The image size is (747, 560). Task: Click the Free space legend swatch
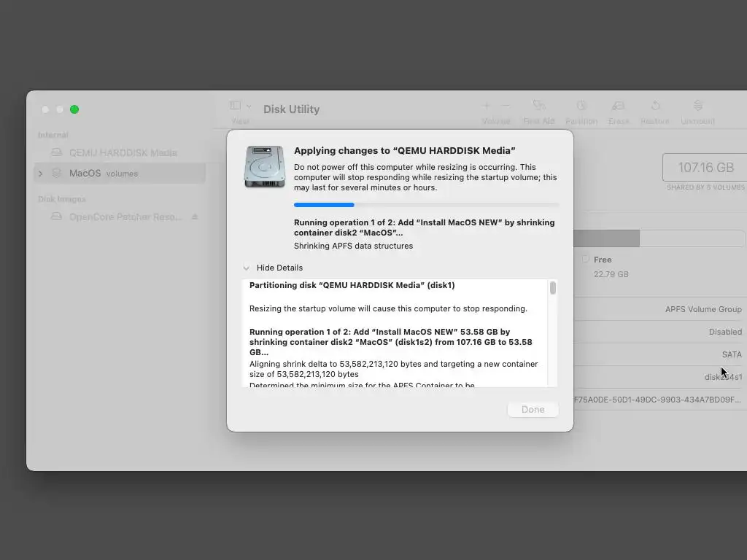585,259
